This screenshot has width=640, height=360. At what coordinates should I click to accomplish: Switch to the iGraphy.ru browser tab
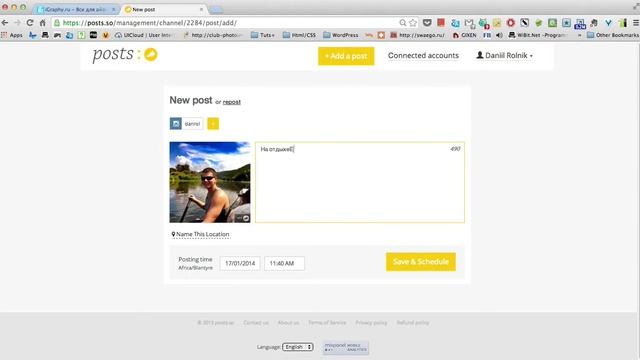[76, 9]
